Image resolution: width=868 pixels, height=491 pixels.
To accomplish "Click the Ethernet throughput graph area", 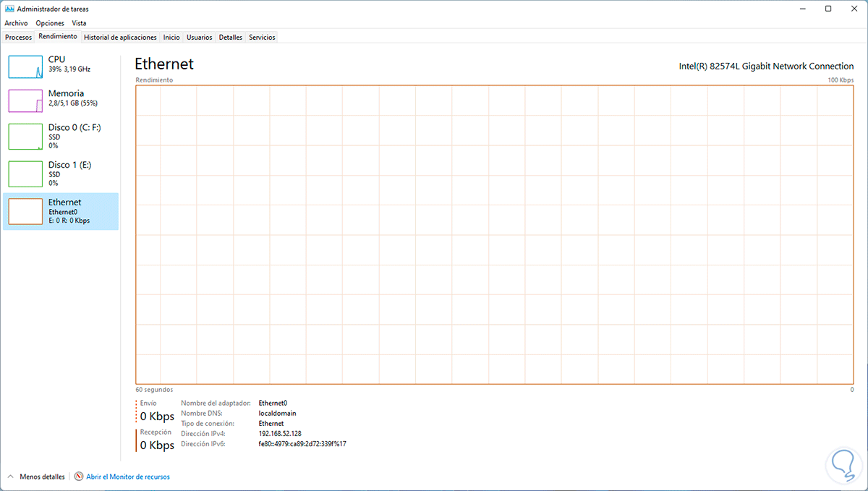I will (495, 234).
